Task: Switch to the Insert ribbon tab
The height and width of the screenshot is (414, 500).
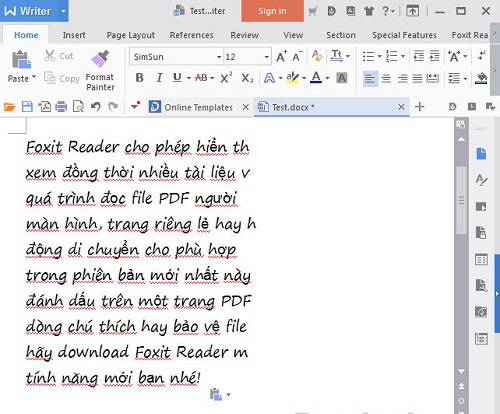Action: pyautogui.click(x=74, y=35)
